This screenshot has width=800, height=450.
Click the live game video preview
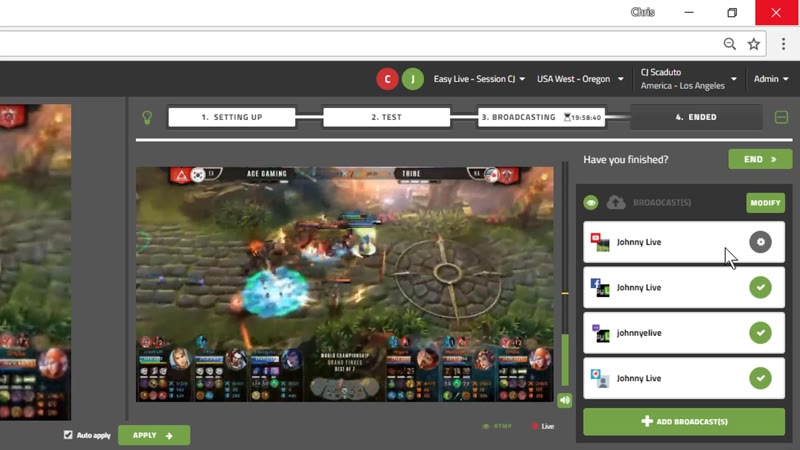344,284
